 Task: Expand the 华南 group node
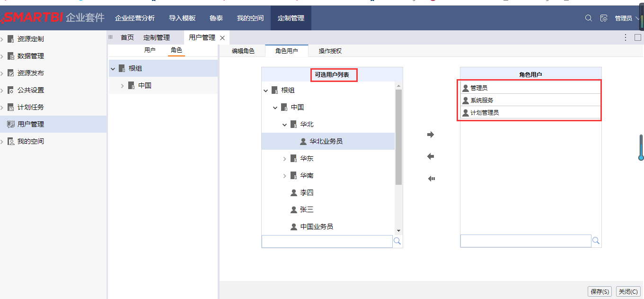[x=284, y=176]
